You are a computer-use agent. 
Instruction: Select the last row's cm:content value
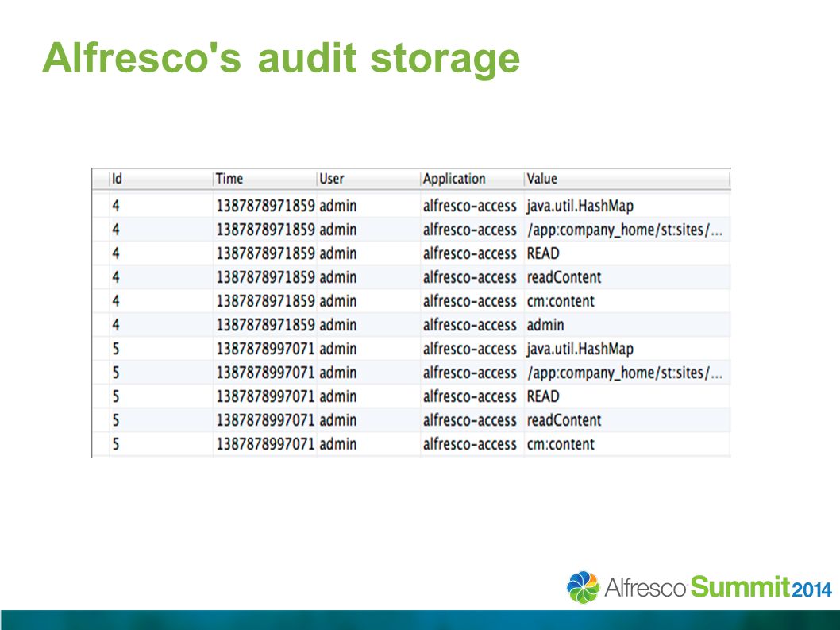click(561, 444)
